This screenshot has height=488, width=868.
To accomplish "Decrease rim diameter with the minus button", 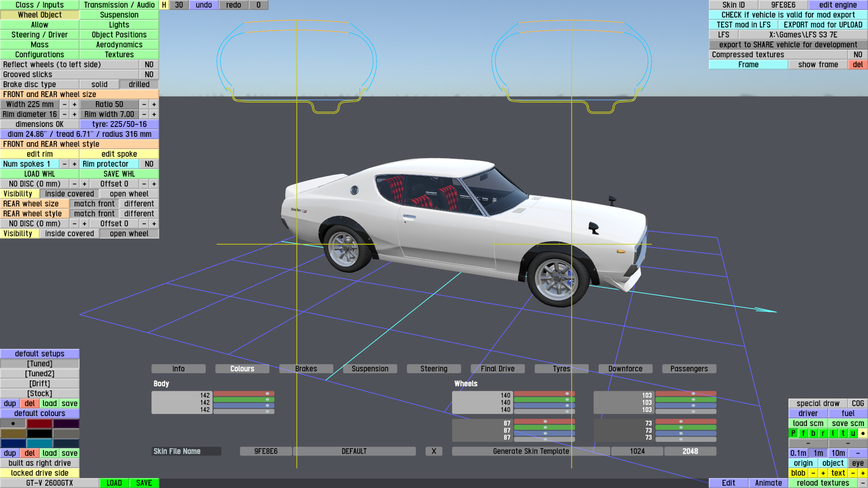I will tap(65, 114).
